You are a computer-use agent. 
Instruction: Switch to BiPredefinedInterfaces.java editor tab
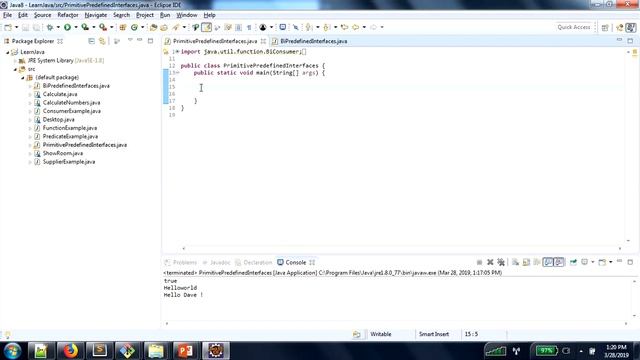tap(313, 41)
